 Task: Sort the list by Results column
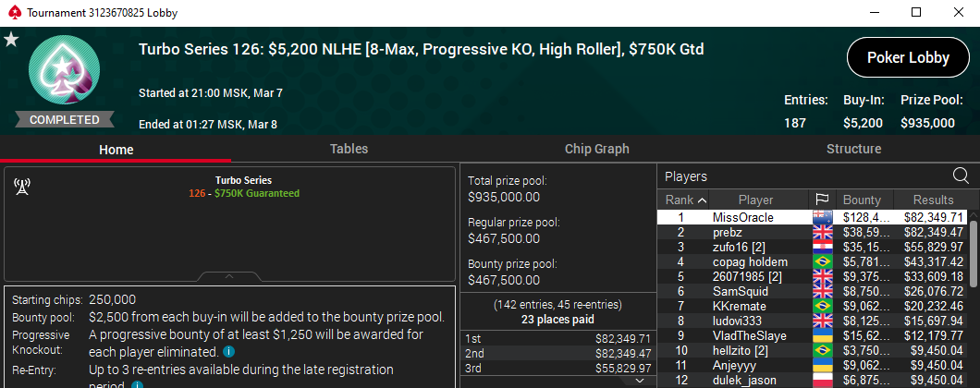tap(932, 200)
